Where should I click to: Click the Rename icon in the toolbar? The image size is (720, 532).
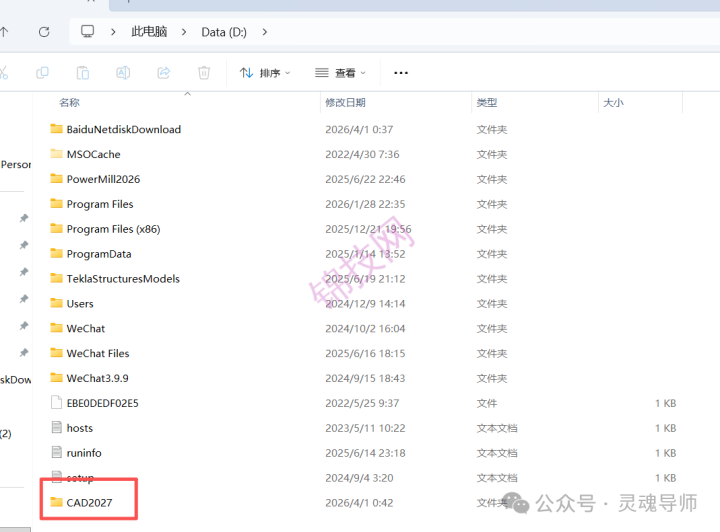pos(123,73)
